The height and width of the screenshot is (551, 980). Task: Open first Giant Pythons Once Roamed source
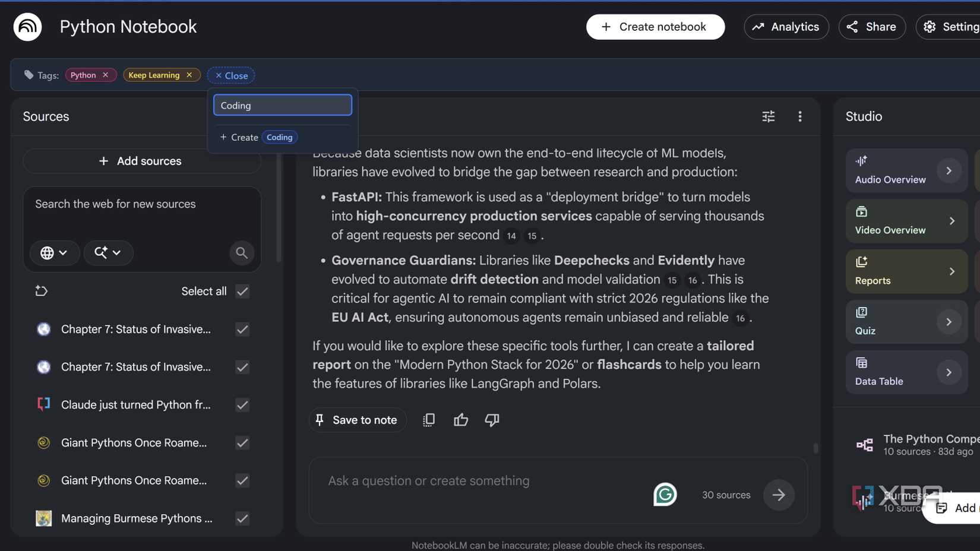pyautogui.click(x=134, y=443)
